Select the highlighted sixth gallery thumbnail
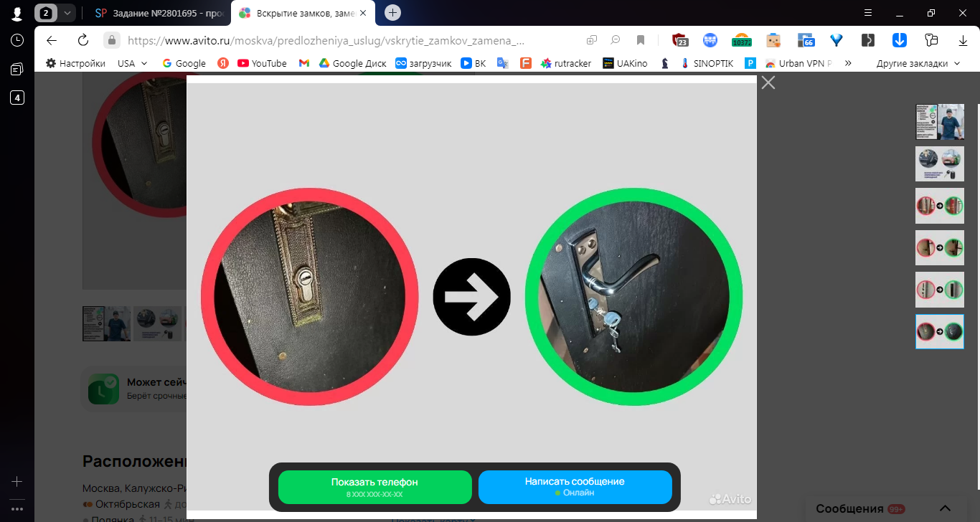Viewport: 980px width, 522px height. pos(939,331)
